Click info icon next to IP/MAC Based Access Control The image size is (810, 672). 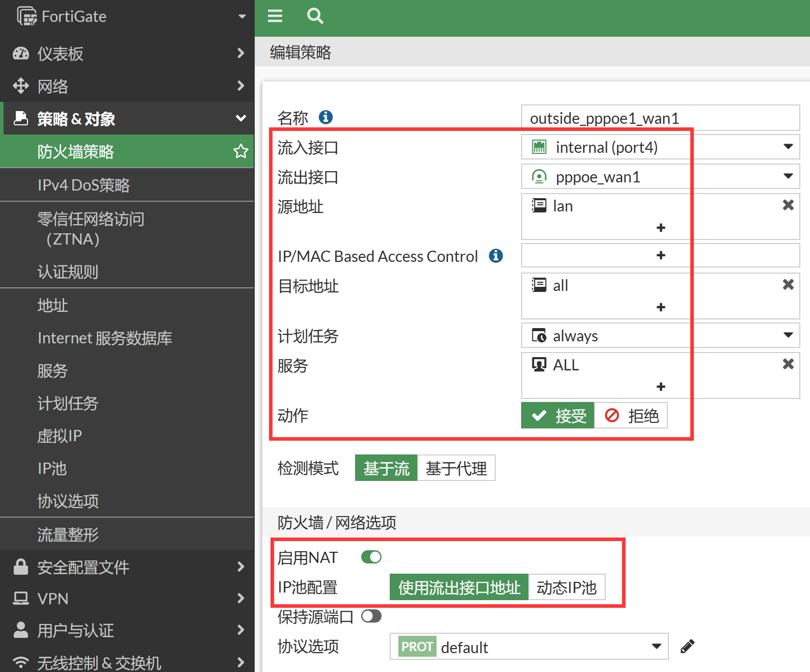pos(496,256)
